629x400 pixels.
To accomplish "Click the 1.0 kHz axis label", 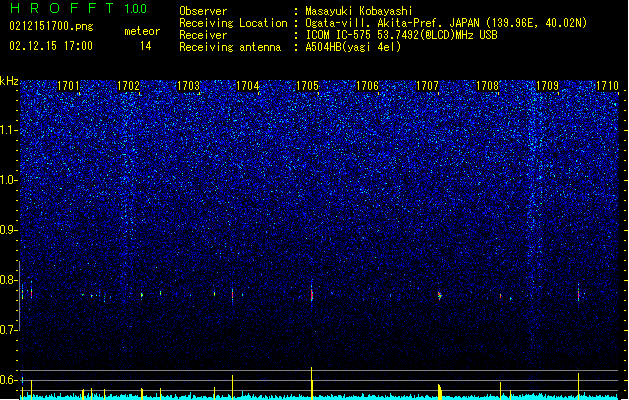I will (9, 180).
